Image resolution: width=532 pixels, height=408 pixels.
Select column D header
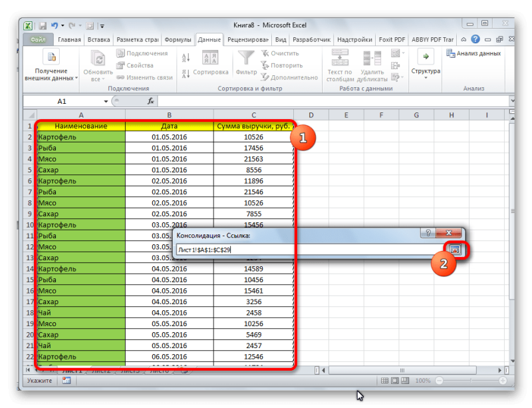pyautogui.click(x=311, y=115)
